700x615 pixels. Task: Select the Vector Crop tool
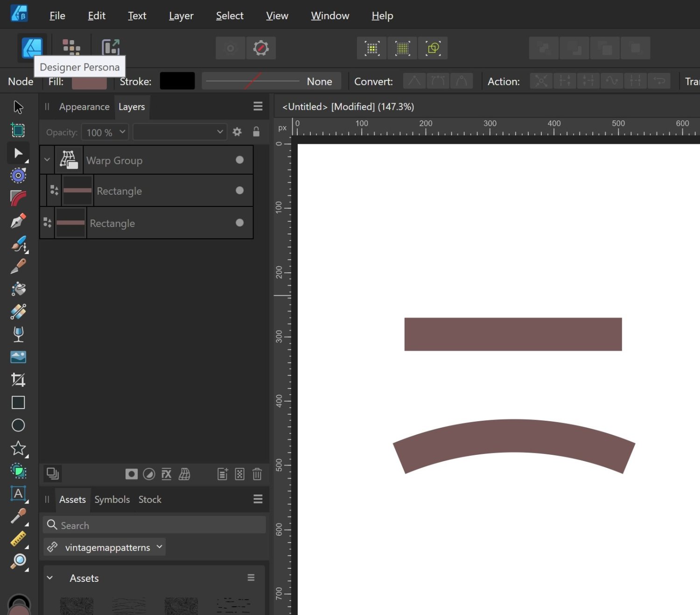(x=18, y=380)
